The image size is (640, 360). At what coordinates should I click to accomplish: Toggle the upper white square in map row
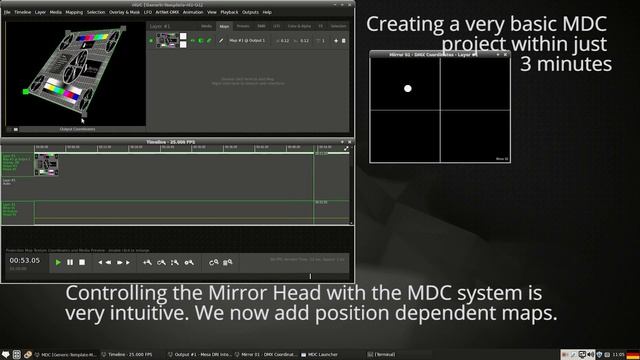[183, 37]
